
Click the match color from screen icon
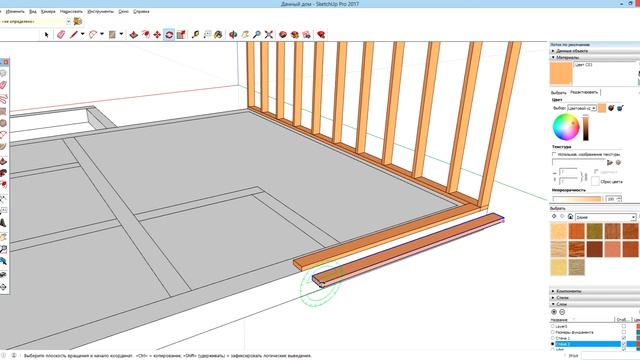(x=620, y=108)
